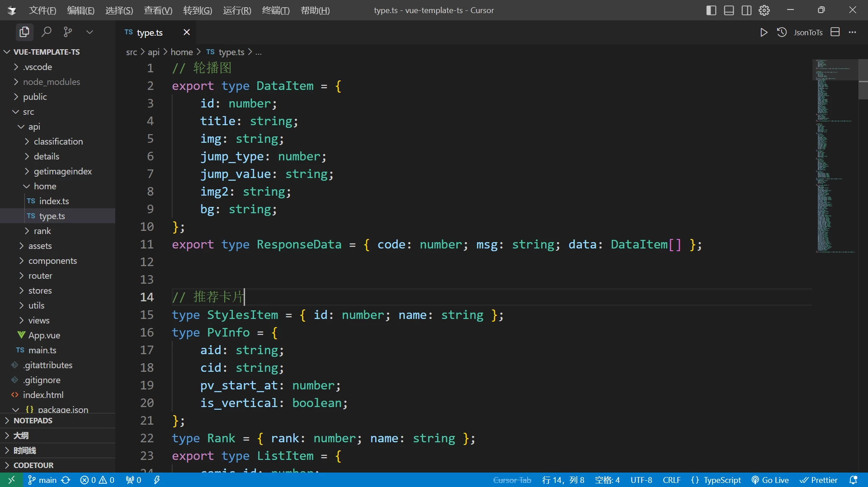Screen dimensions: 868x487
Task: Click the Cursor app logo icon
Action: [x=12, y=10]
